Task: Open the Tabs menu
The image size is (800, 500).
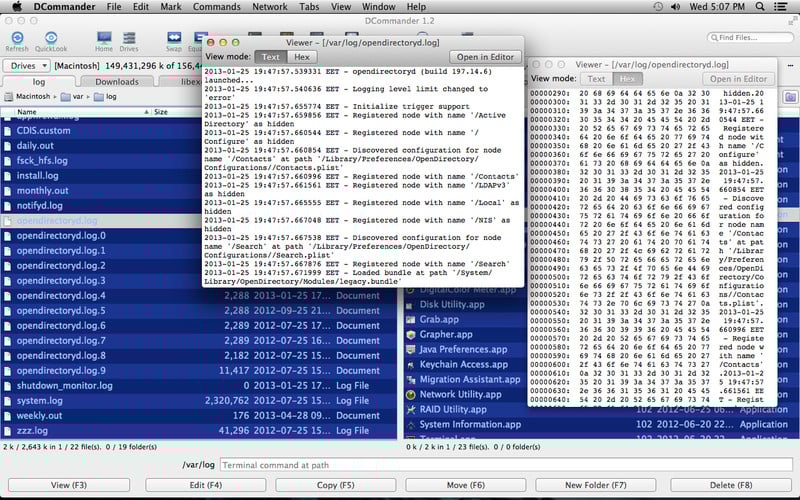Action: tap(309, 7)
